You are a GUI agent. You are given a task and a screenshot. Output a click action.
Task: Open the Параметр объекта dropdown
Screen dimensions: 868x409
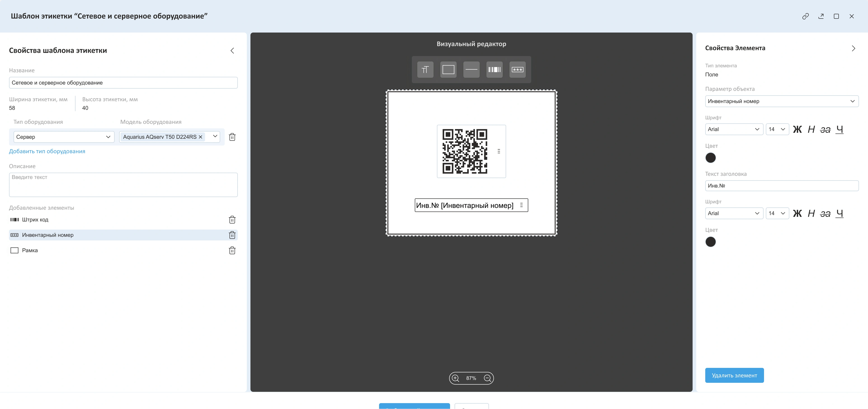(x=781, y=101)
